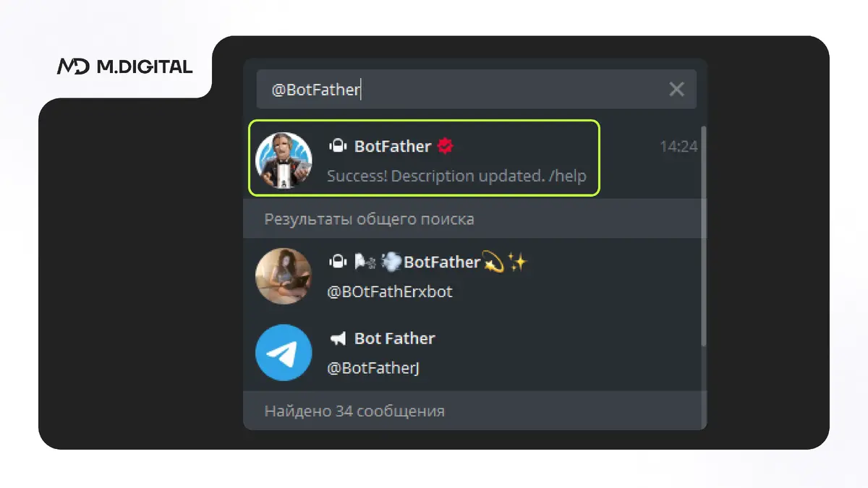Open the verified BotFather avatar picture

[x=284, y=160]
